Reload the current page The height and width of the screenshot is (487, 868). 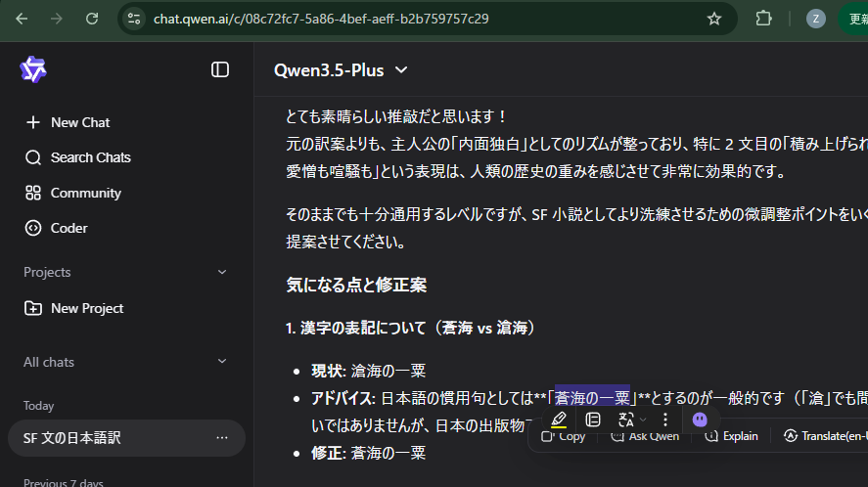pyautogui.click(x=92, y=19)
